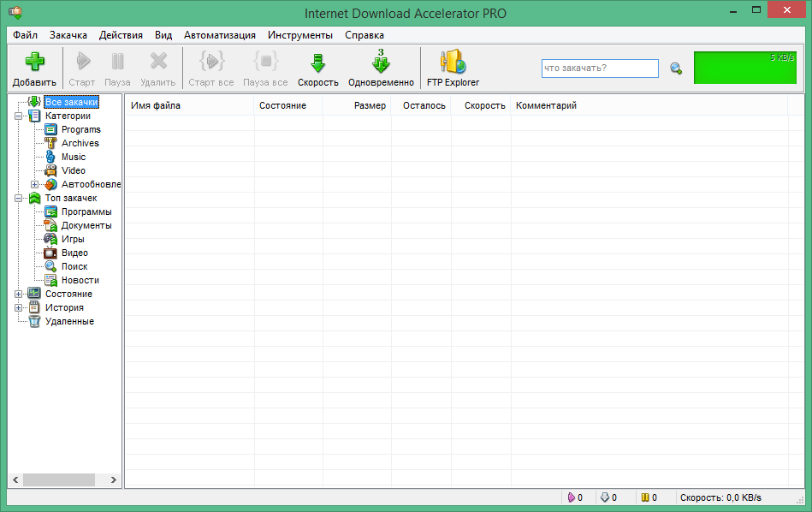Viewport: 812px width, 512px height.
Task: Open the Действия menu
Action: (121, 35)
